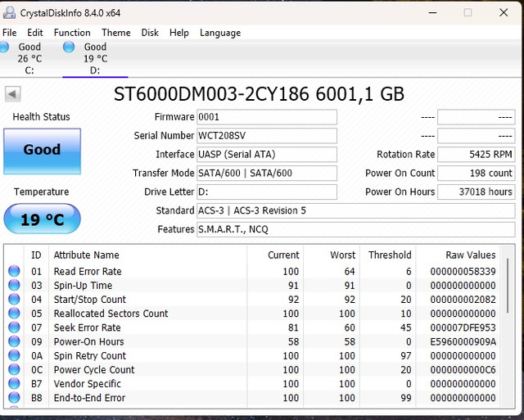This screenshot has width=524, height=420.
Task: Click the Good health status button
Action: (x=42, y=151)
